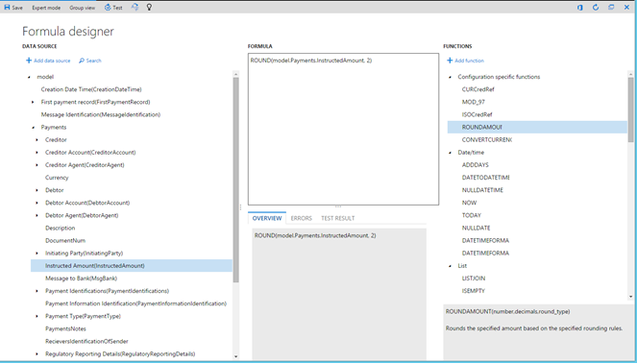Expand the Creditor node
This screenshot has width=637, height=364.
[x=37, y=140]
